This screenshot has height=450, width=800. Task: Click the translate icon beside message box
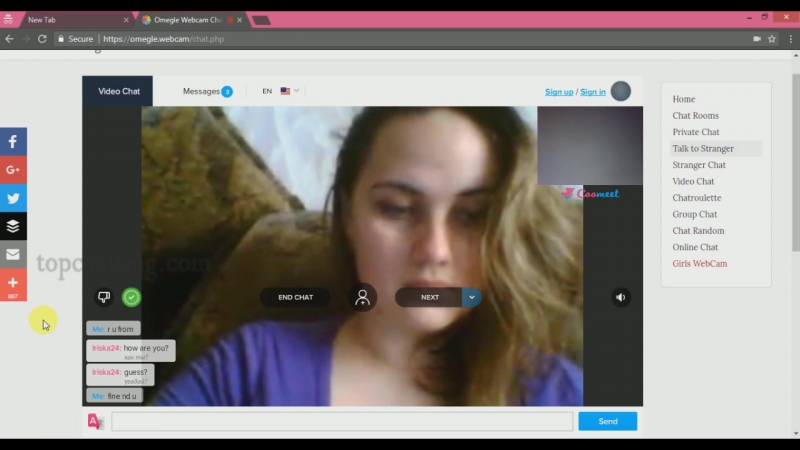pyautogui.click(x=95, y=421)
